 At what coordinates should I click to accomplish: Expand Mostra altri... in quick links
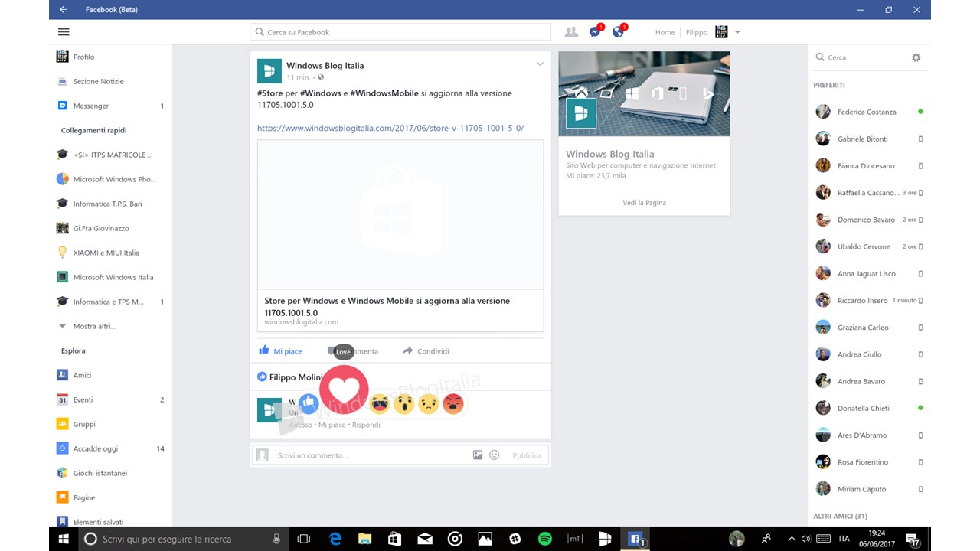coord(94,326)
